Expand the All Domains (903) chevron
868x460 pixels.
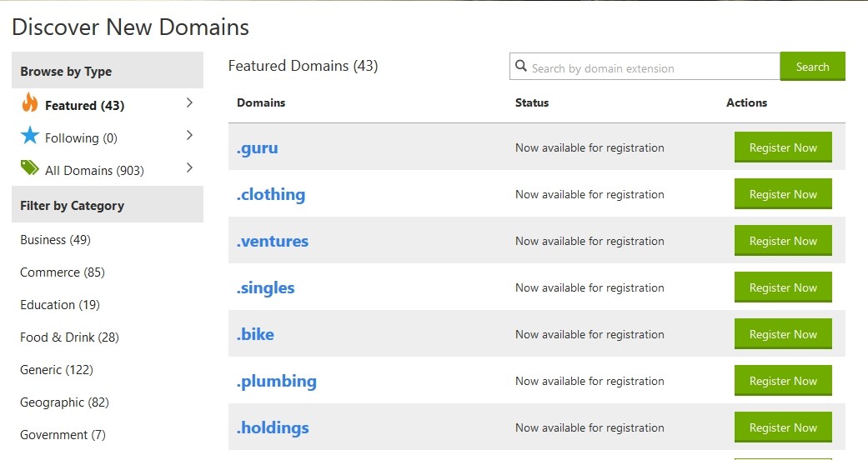(189, 168)
